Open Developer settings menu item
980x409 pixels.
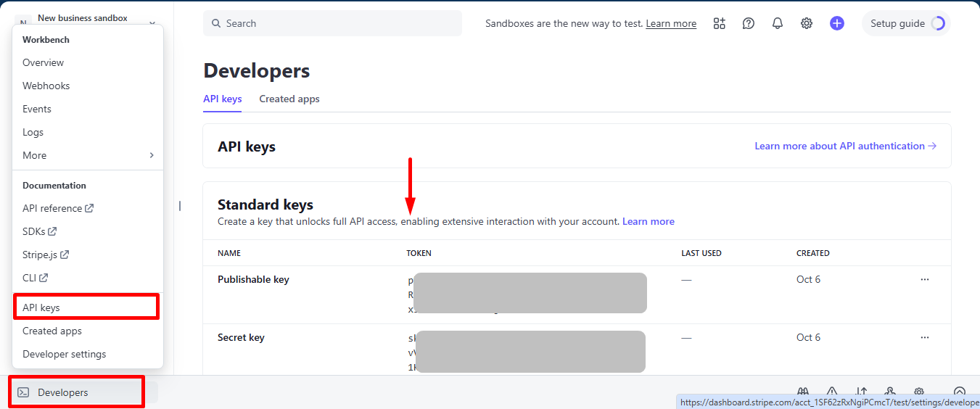pyautogui.click(x=65, y=354)
